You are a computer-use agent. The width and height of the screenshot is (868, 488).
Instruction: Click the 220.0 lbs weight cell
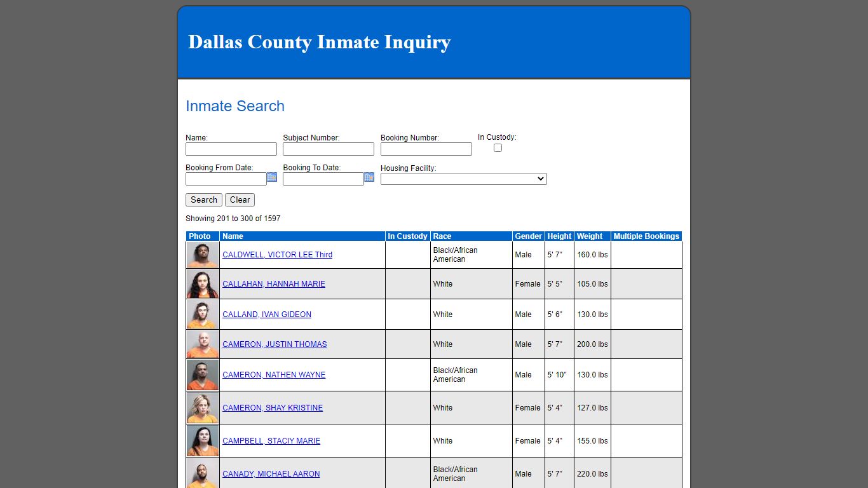592,474
